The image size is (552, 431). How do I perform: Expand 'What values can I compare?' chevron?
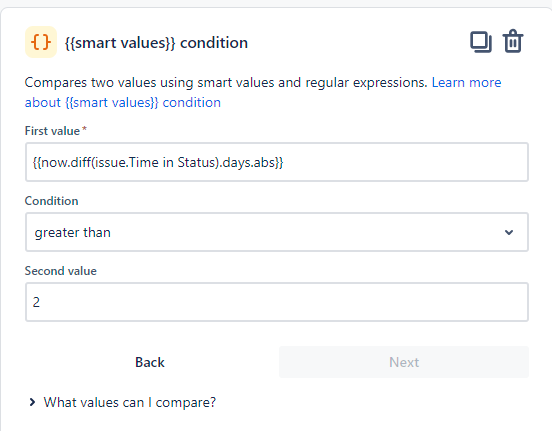coord(32,402)
